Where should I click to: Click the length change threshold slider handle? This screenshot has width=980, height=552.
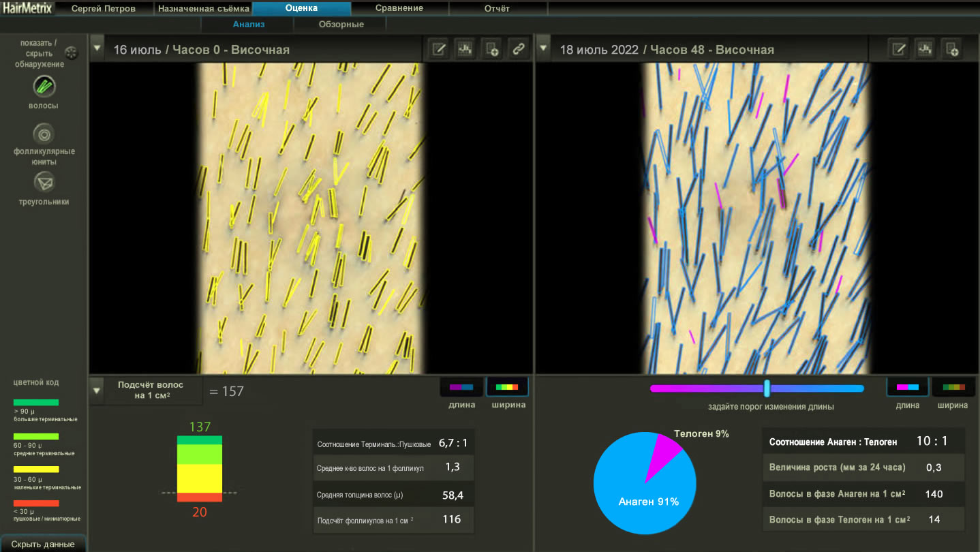click(x=767, y=388)
